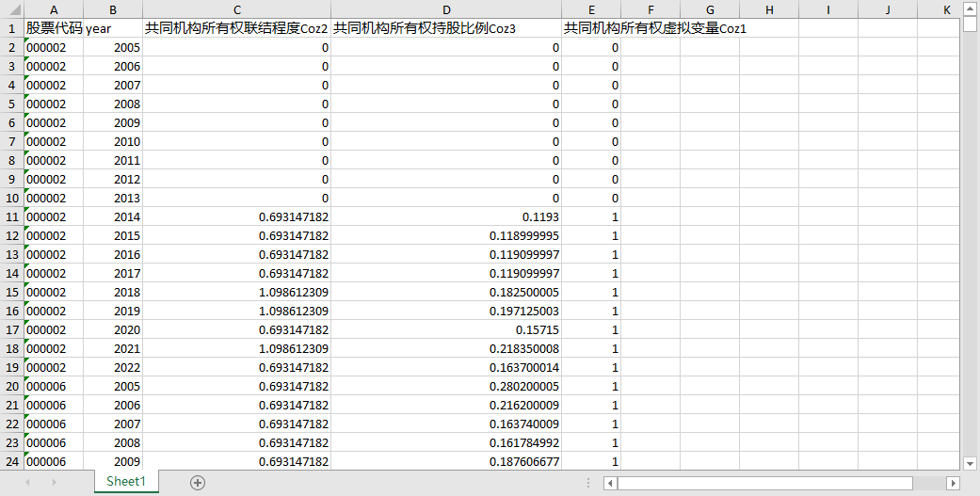Click the add new sheet plus button
The height and width of the screenshot is (496, 980).
(x=198, y=483)
